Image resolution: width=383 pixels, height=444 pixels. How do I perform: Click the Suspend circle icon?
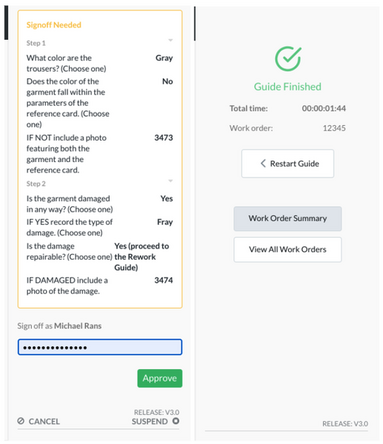click(x=176, y=421)
